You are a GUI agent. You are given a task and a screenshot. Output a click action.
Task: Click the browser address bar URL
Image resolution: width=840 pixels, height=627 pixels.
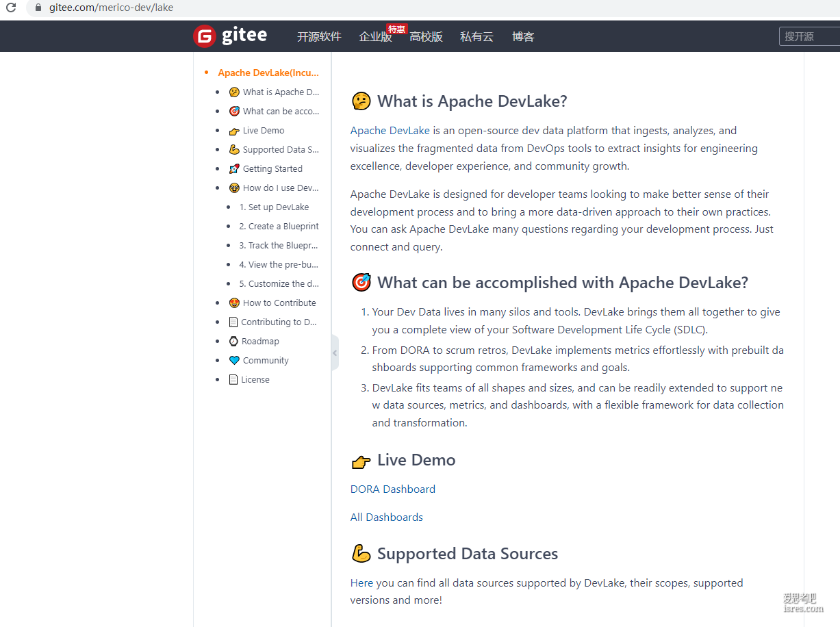[111, 8]
